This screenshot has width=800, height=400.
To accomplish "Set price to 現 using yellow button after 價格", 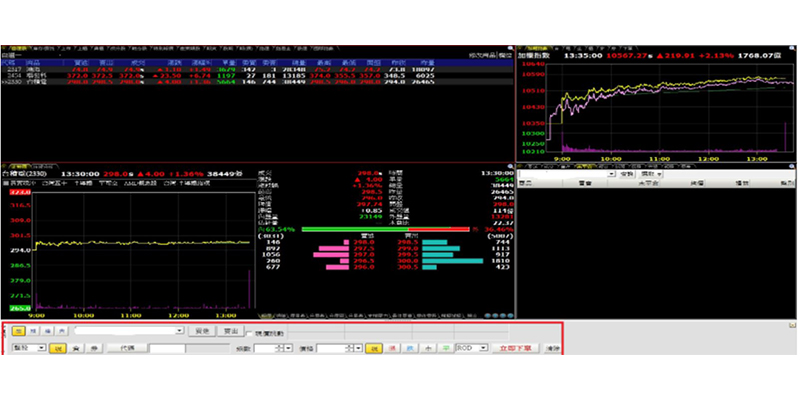I will [374, 348].
